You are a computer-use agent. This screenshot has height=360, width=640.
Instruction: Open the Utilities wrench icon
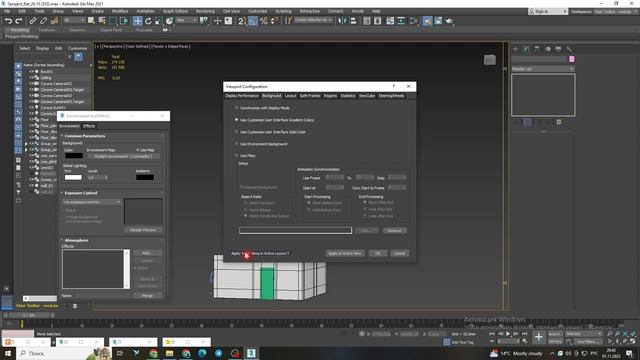pos(569,49)
